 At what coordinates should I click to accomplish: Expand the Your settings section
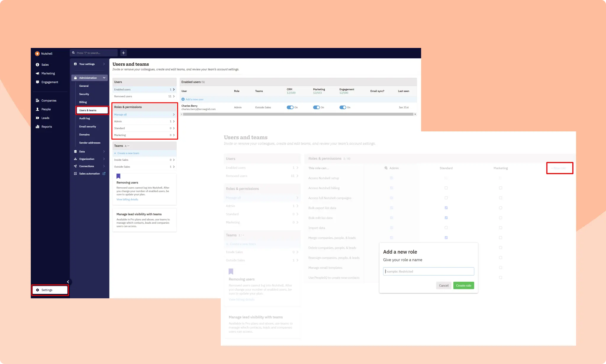(104, 64)
